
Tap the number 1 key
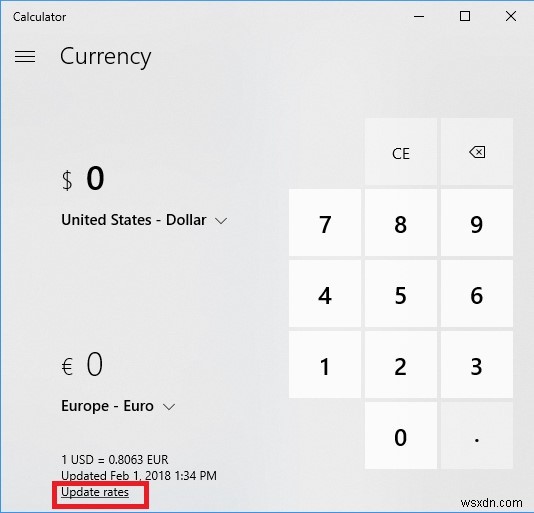(x=325, y=364)
